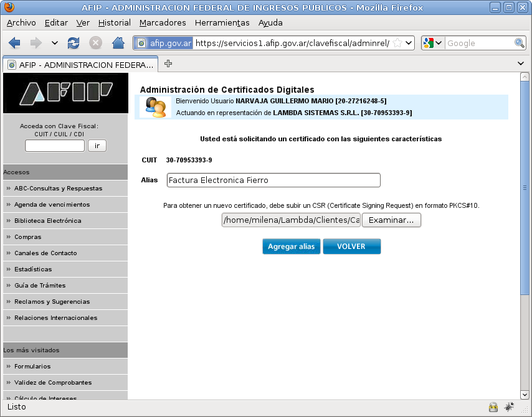Click the Examinar... browse button
532x417 pixels.
(391, 220)
